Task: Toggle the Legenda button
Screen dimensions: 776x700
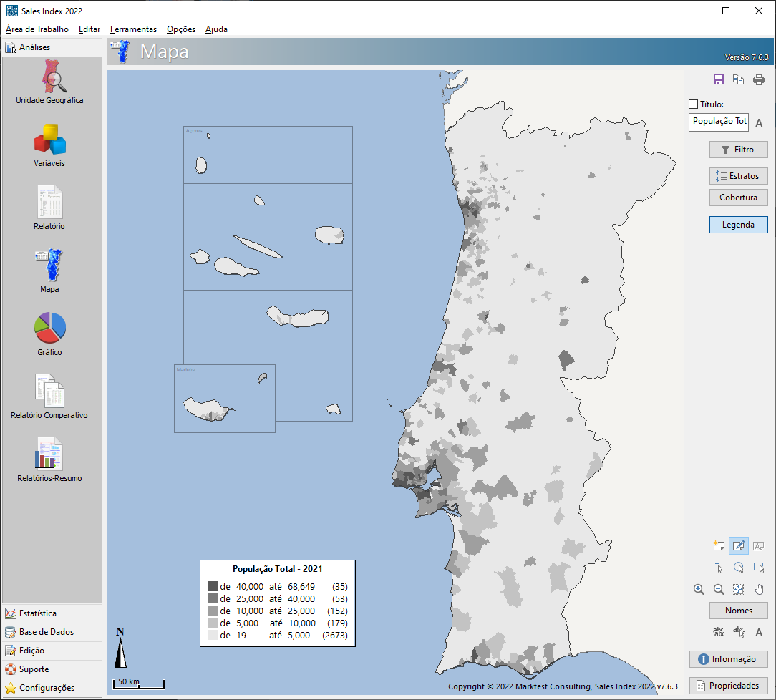Action: point(738,225)
